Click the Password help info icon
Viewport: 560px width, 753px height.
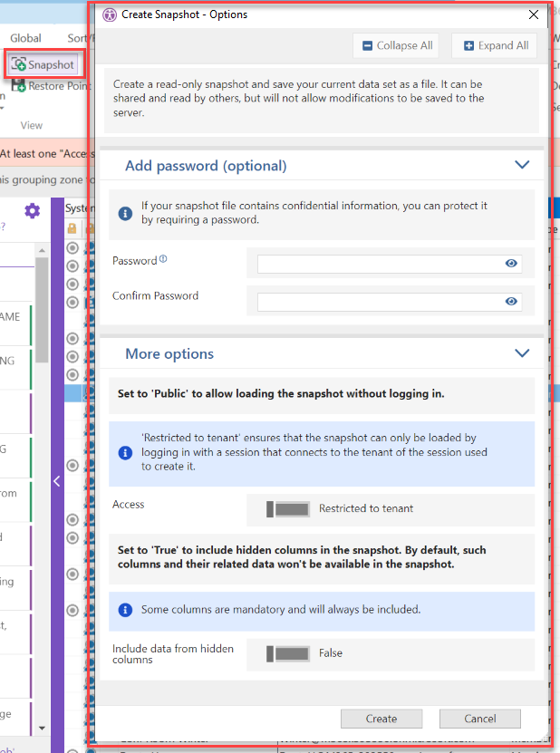tap(163, 260)
